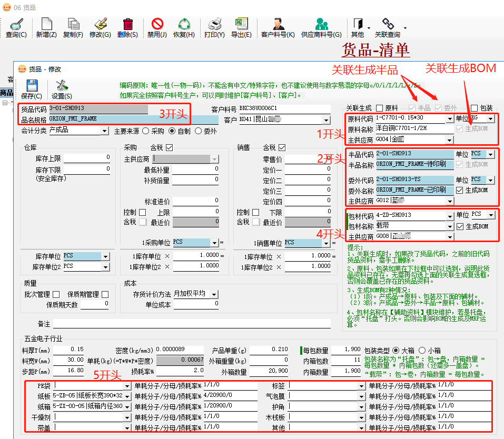Click the 关联查询 link icon

[388, 24]
